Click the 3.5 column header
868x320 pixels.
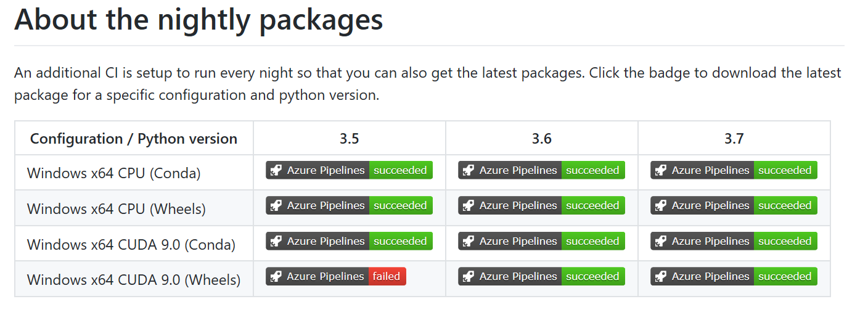click(349, 139)
